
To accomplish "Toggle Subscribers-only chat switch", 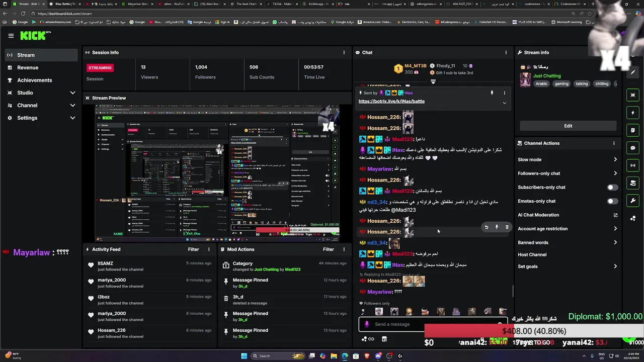I will click(x=612, y=188).
